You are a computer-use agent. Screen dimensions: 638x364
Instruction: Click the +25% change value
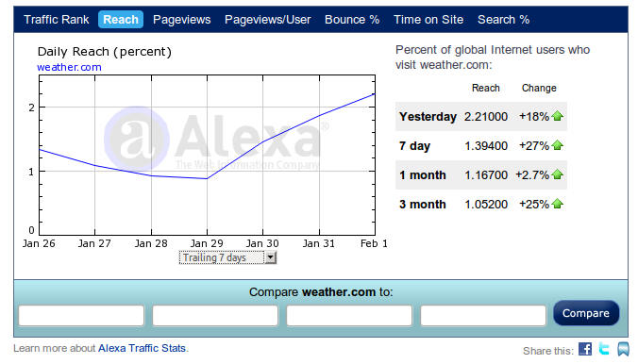(534, 205)
